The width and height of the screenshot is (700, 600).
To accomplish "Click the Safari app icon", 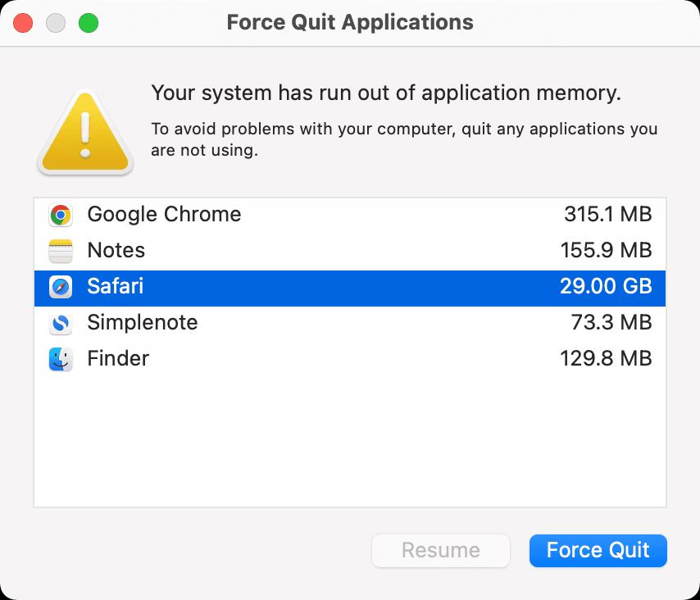I will pos(60,287).
